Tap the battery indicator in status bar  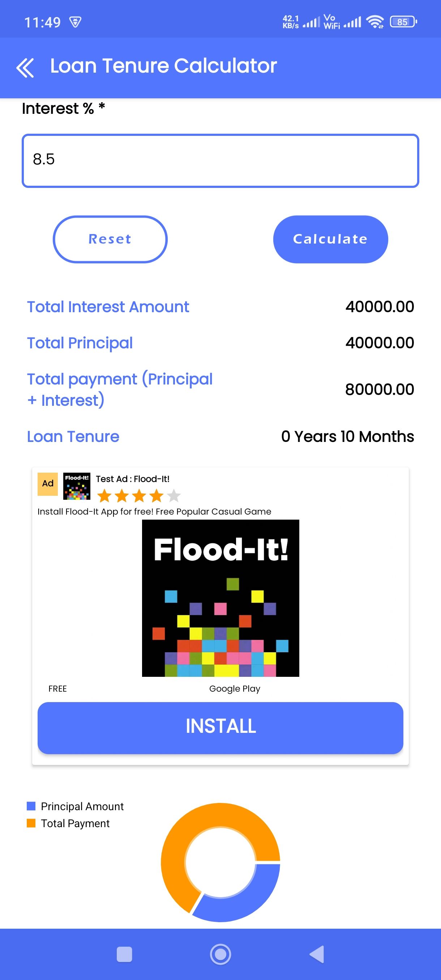pos(403,22)
